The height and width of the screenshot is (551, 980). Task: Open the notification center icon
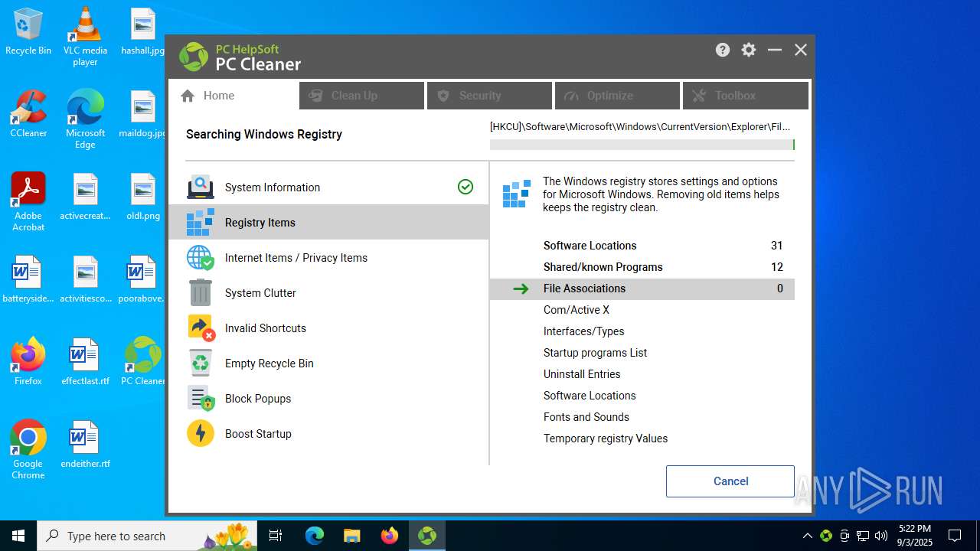955,536
